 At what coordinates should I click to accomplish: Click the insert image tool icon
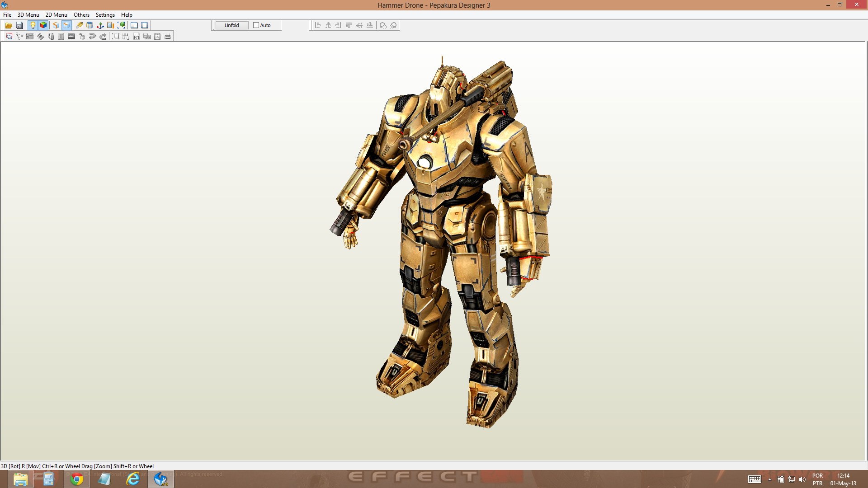coord(71,37)
